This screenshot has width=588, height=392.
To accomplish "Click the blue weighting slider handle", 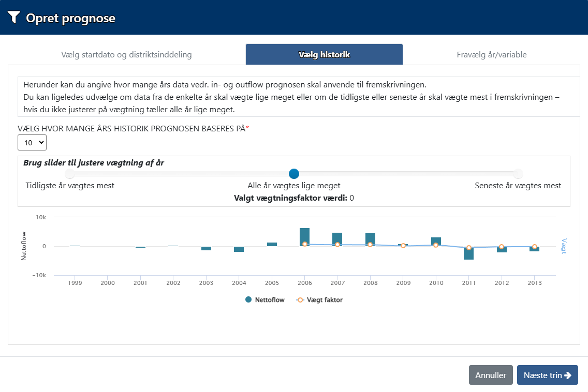I will pos(294,174).
